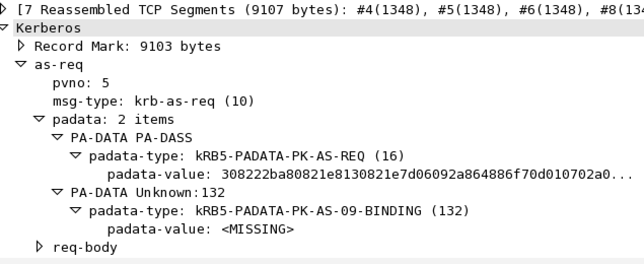Collapse the PA-DATA PA-DASS arrow

coord(58,138)
